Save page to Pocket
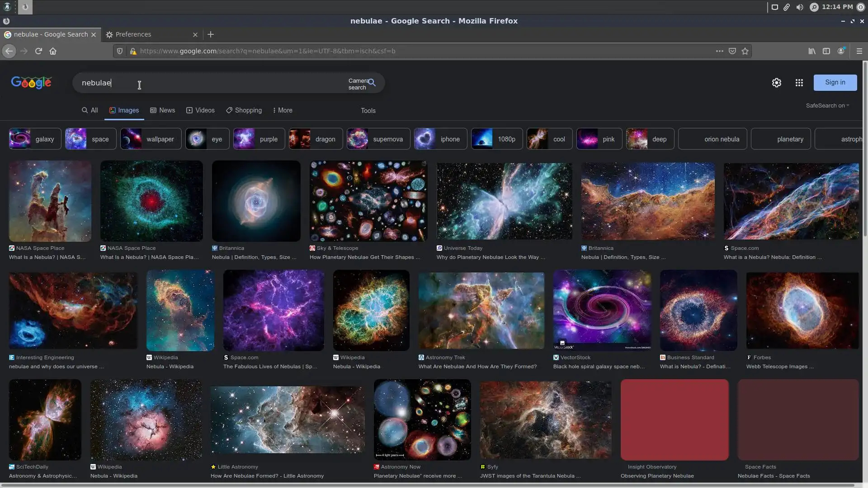868x488 pixels. [732, 51]
